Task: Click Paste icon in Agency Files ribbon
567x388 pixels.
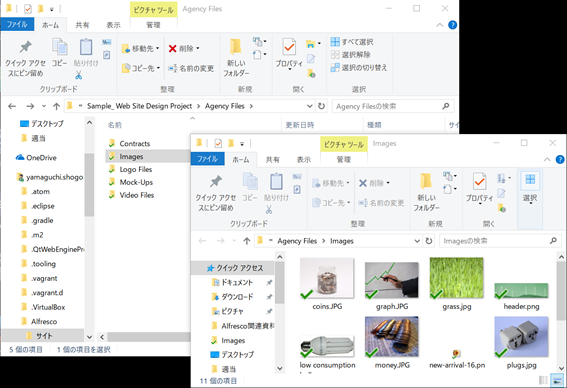Action: pyautogui.click(x=86, y=53)
